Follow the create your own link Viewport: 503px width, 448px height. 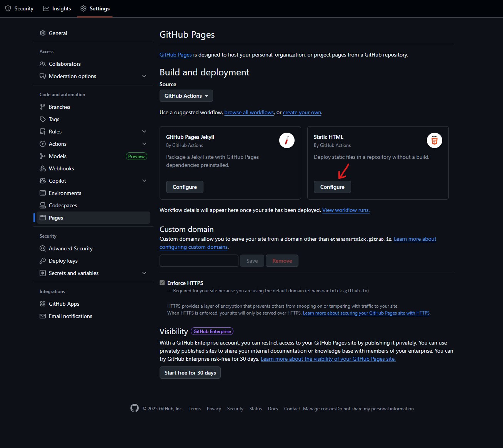click(x=302, y=113)
